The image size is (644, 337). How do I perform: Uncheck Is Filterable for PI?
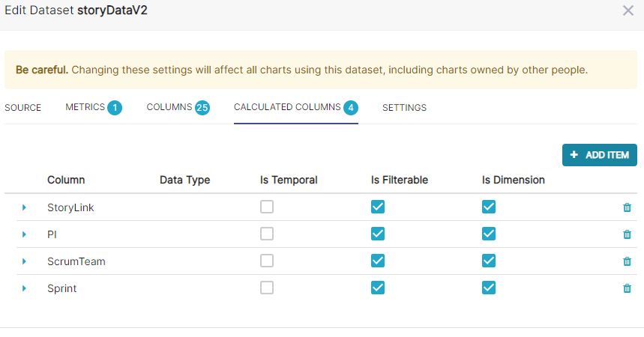pyautogui.click(x=378, y=234)
